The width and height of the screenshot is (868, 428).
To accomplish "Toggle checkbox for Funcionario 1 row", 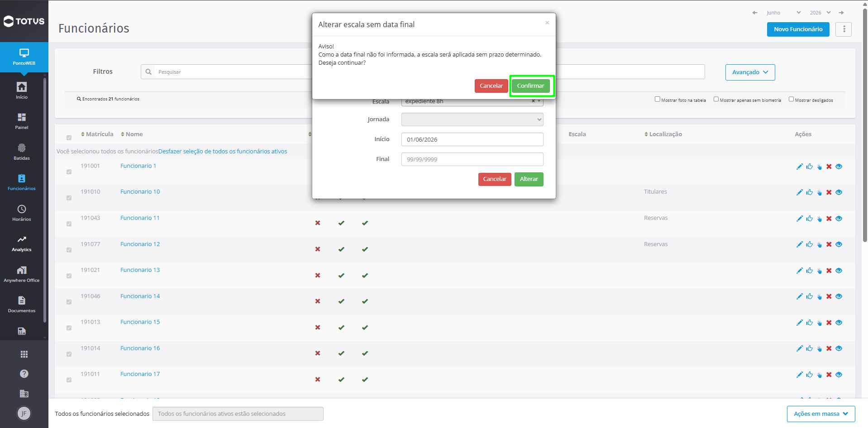I will pyautogui.click(x=69, y=172).
